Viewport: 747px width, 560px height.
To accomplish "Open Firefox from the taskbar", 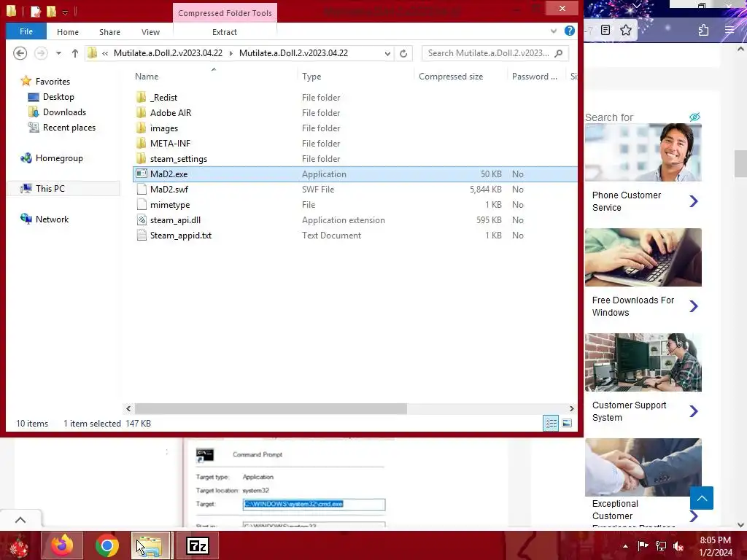I will (62, 545).
